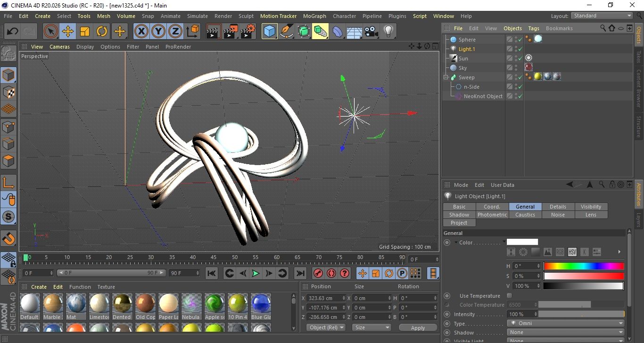Add a Light object
This screenshot has width=644, height=343.
coord(388,32)
